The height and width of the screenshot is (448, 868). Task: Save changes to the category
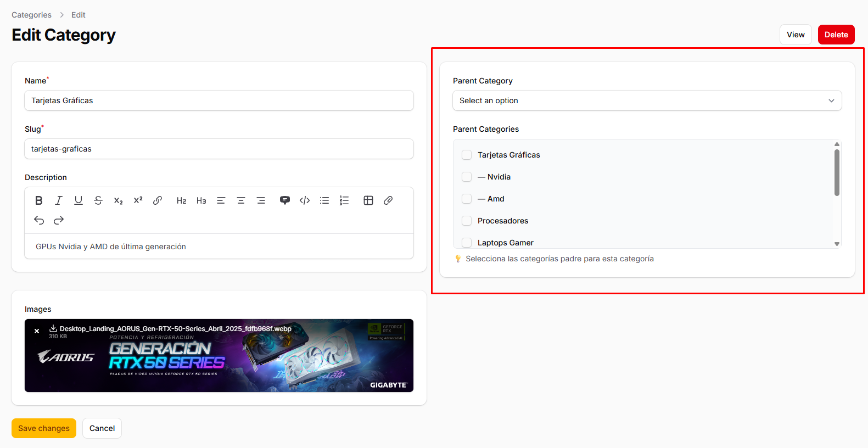click(44, 428)
